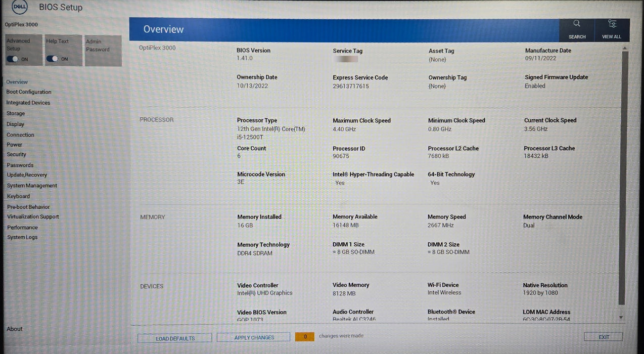Click the Apply Changes button
The width and height of the screenshot is (644, 354).
point(254,338)
